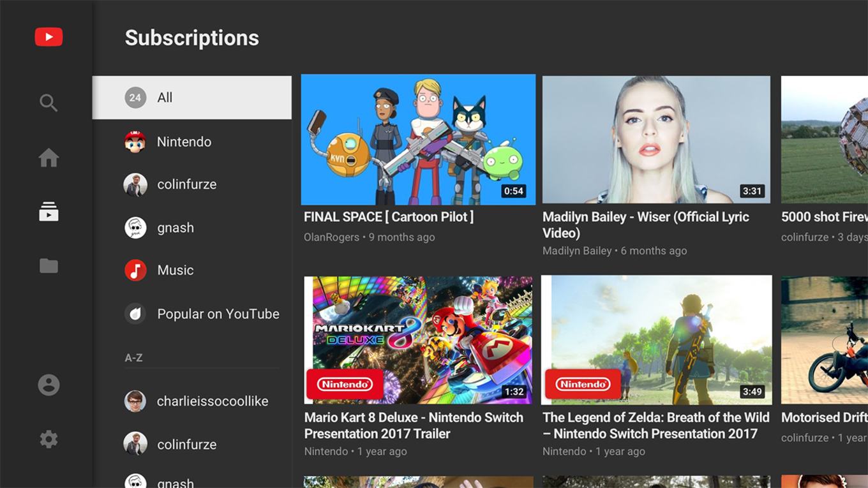The image size is (868, 488).
Task: Click Nintendo badge on Zelda thumbnail
Action: pyautogui.click(x=583, y=384)
